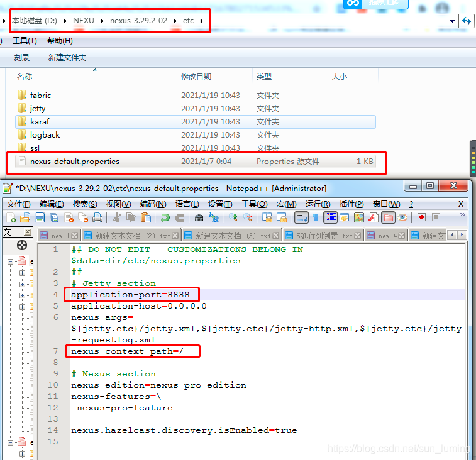Expand the breadcrumb arrow after NEXU
Image resolution: width=476 pixels, height=460 pixels.
[x=102, y=21]
